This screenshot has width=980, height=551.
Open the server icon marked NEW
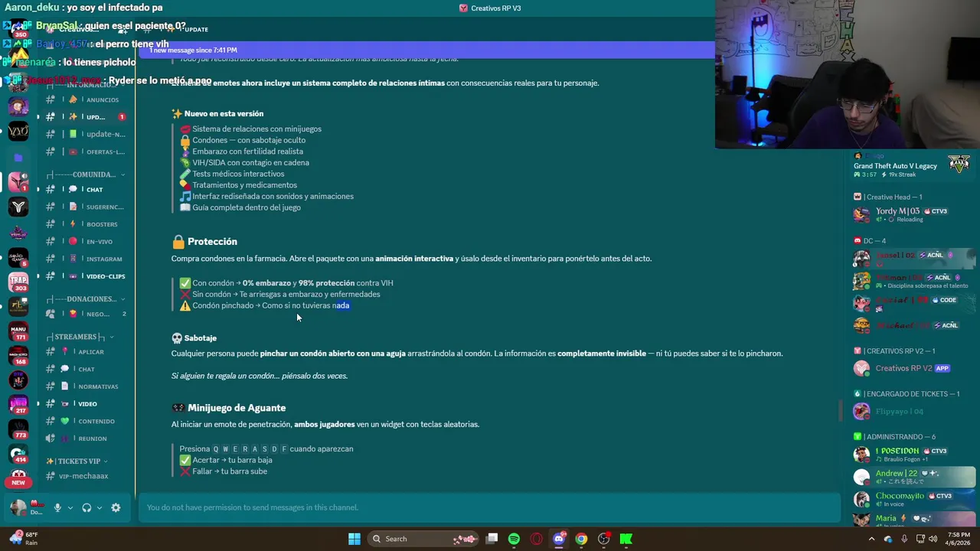18,478
